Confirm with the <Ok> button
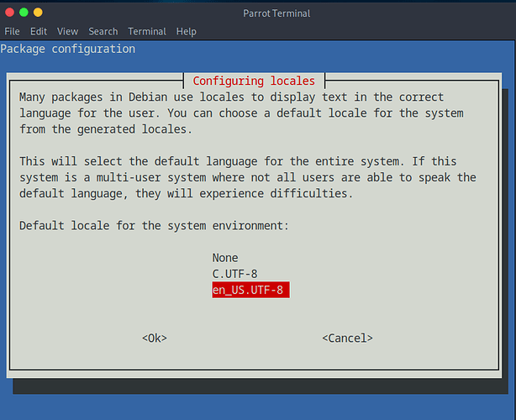This screenshot has width=516, height=420. click(x=155, y=339)
